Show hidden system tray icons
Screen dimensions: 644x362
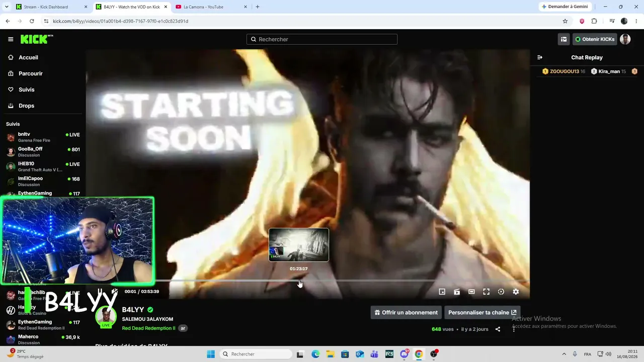point(563,354)
